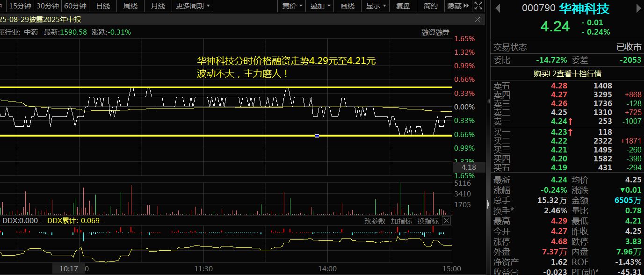This screenshot has height=275, width=644.
Task: Click the sell price 4.26 row
Action: [559, 103]
